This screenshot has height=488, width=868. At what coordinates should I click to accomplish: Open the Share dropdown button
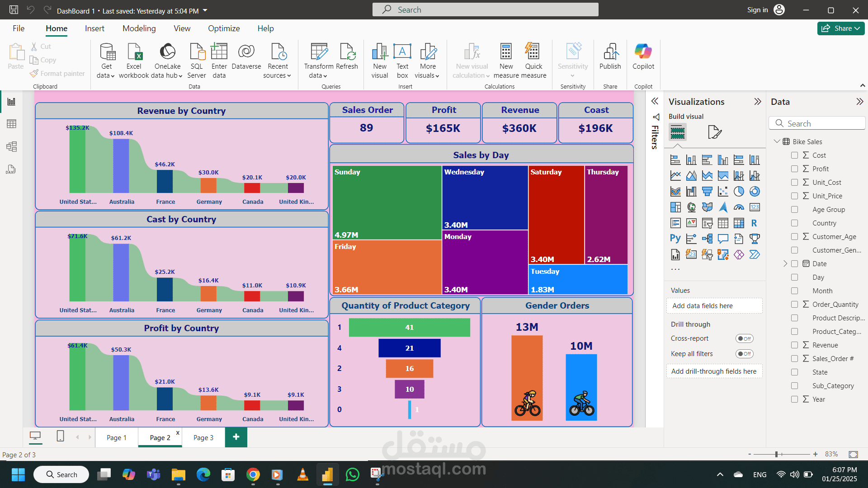tap(840, 28)
